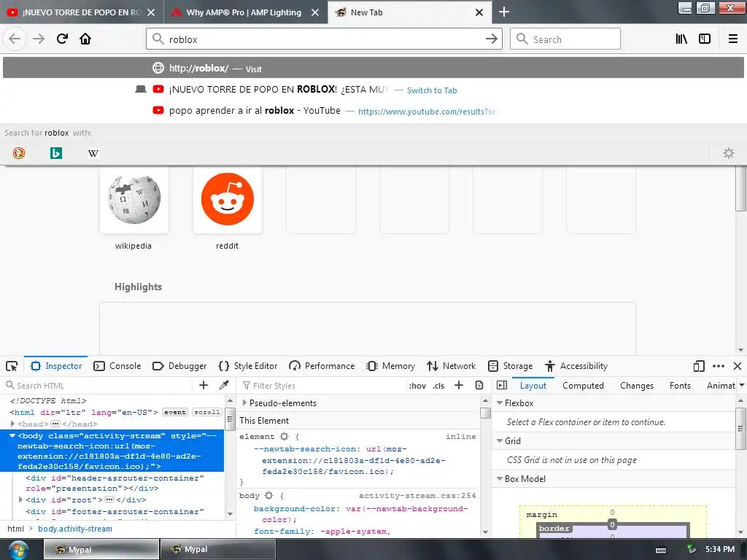This screenshot has width=747, height=560.
Task: Select the Fonts sidebar tab
Action: point(680,385)
